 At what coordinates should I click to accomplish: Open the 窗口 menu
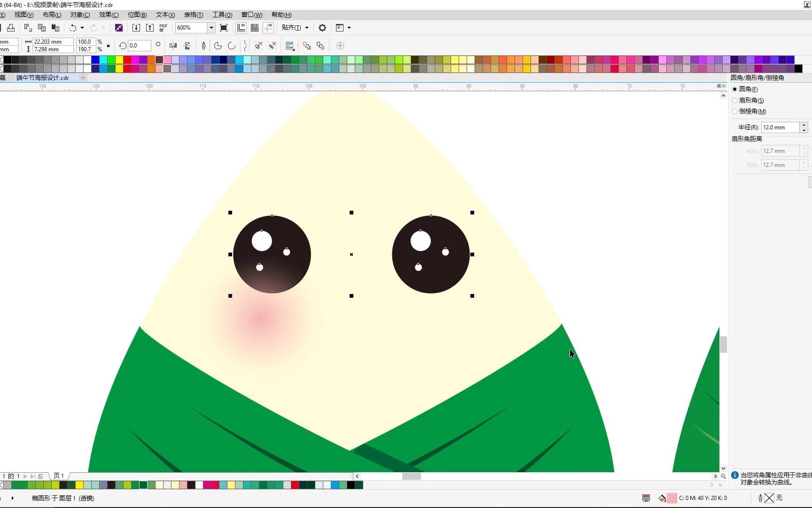pos(252,15)
